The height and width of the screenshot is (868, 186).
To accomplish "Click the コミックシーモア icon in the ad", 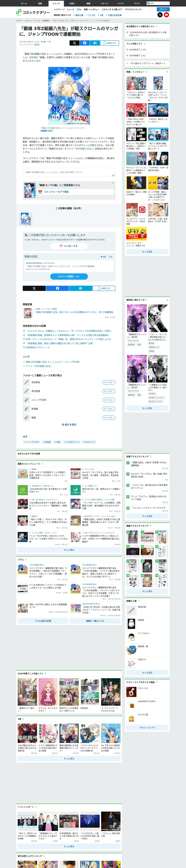I will tap(40, 192).
